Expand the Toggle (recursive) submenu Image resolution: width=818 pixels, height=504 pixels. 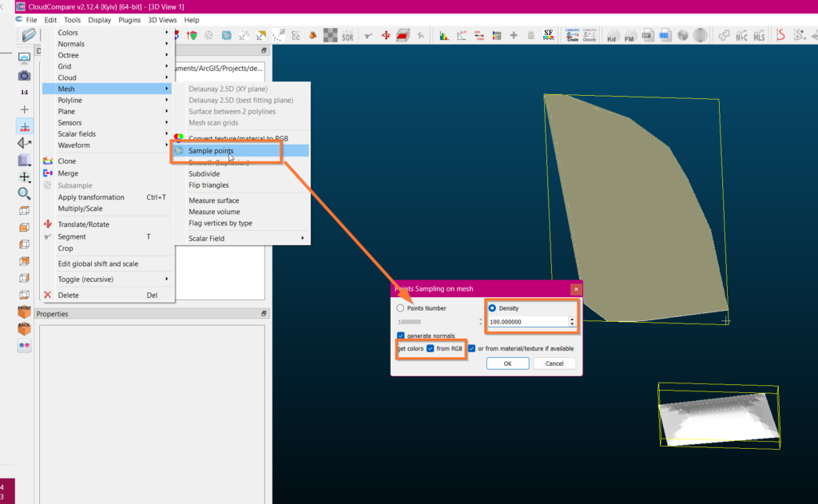pos(108,279)
